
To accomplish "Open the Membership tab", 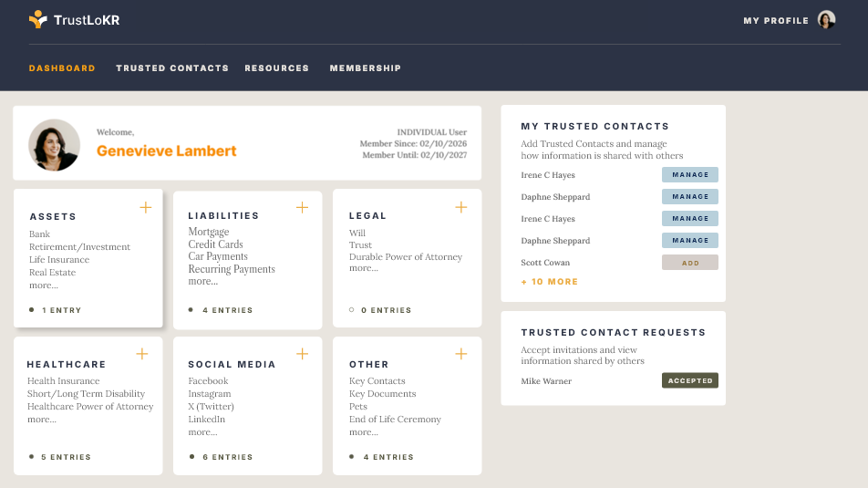I will pyautogui.click(x=366, y=68).
